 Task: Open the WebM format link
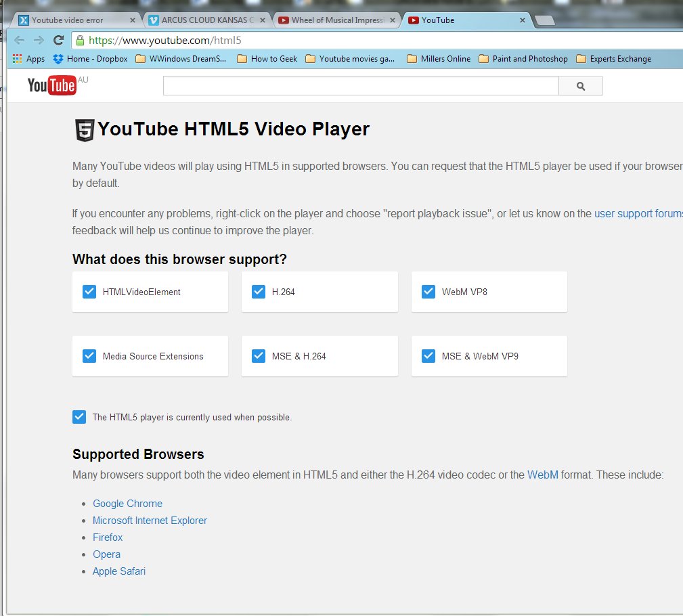pos(543,475)
